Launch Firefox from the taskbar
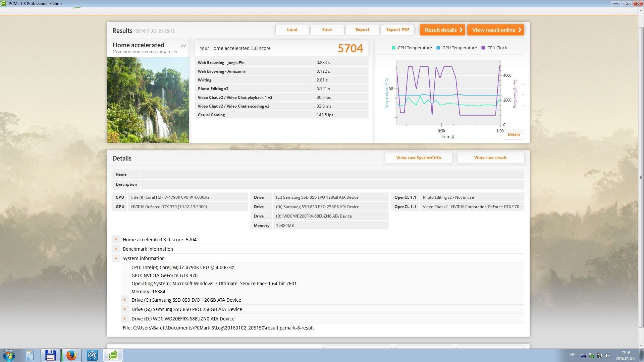The image size is (644, 362). (x=71, y=355)
